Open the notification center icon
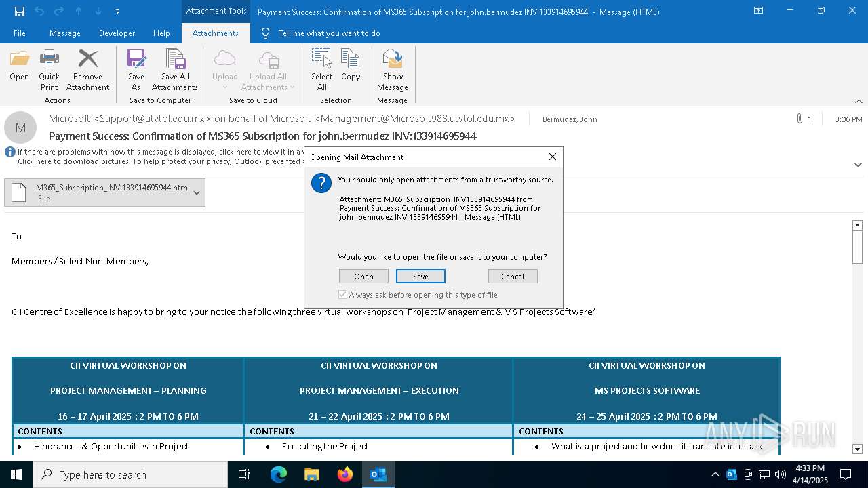This screenshot has width=868, height=488. pyautogui.click(x=846, y=474)
